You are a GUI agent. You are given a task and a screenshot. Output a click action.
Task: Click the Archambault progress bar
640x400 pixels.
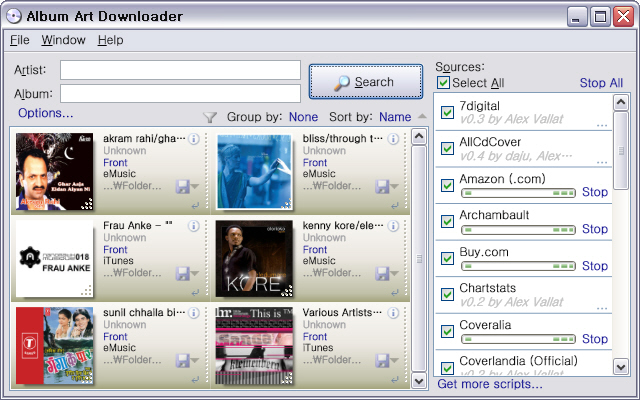(x=518, y=230)
